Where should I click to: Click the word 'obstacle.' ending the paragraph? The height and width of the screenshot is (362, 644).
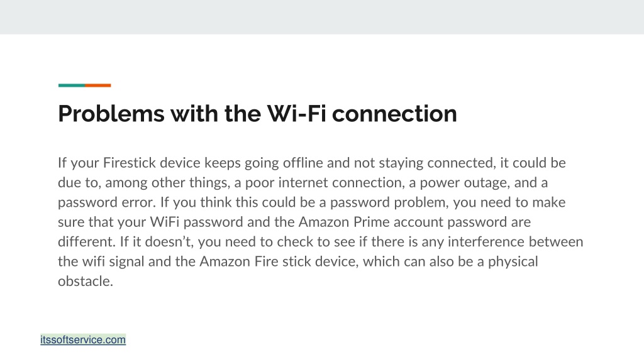coord(86,282)
